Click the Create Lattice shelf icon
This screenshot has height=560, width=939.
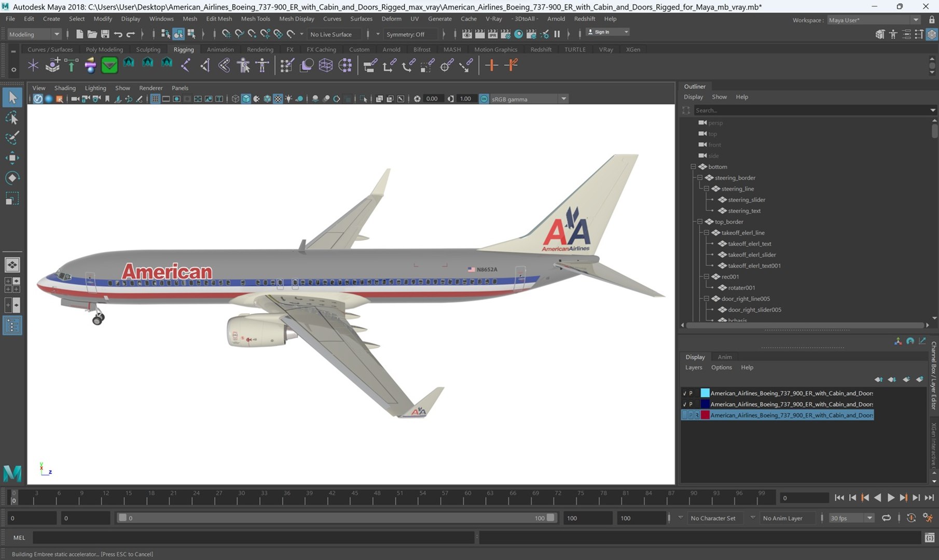coord(326,65)
